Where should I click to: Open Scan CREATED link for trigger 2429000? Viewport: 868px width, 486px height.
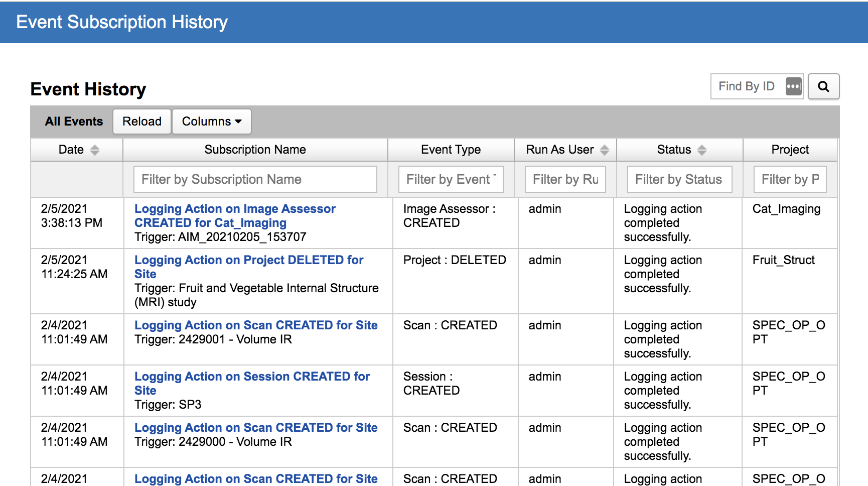(256, 428)
